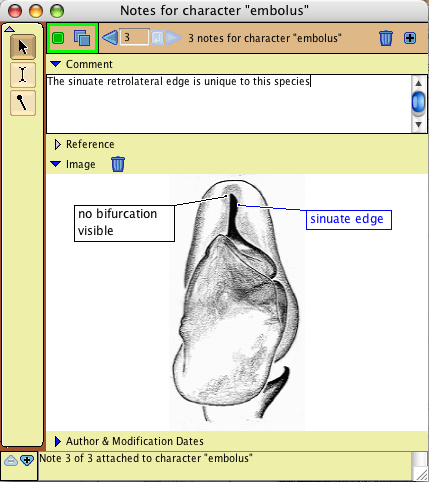
Task: Click the return arrow beside note number
Action: pyautogui.click(x=157, y=38)
